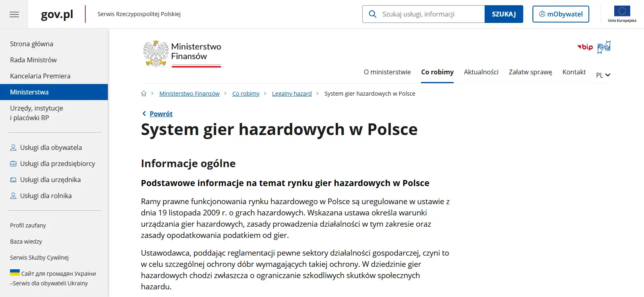Image resolution: width=644 pixels, height=297 pixels.
Task: Open Serwis Służby Cywilnej link
Action: 39,258
